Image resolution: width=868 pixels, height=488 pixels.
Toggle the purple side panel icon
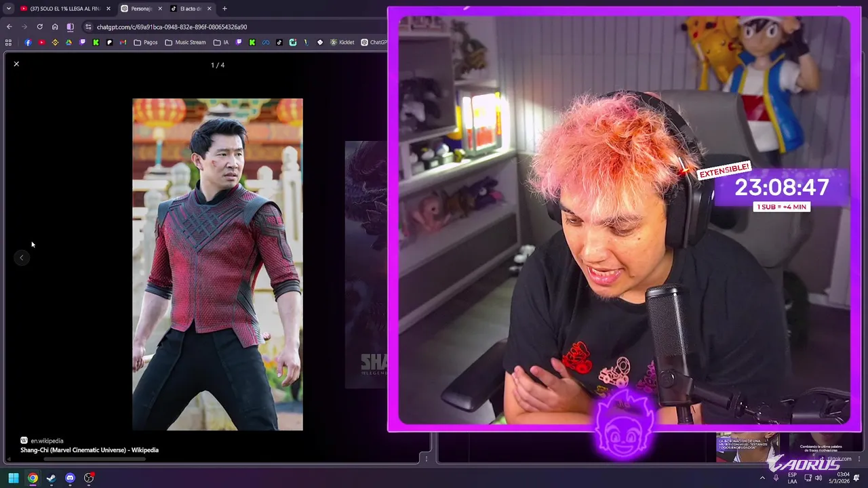(x=70, y=27)
